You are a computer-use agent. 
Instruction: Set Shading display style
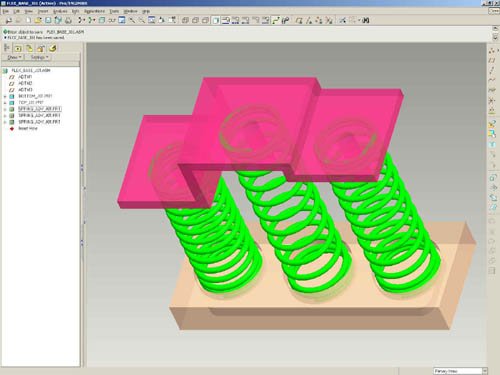click(x=216, y=20)
